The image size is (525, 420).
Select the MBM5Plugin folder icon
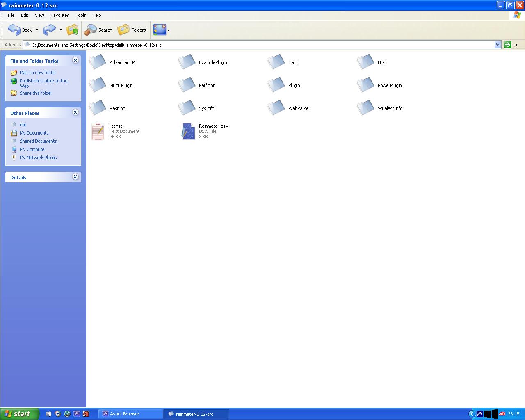(x=98, y=85)
